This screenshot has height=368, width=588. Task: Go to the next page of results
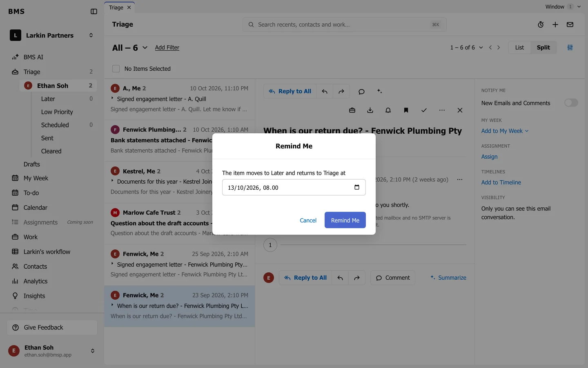tap(499, 47)
